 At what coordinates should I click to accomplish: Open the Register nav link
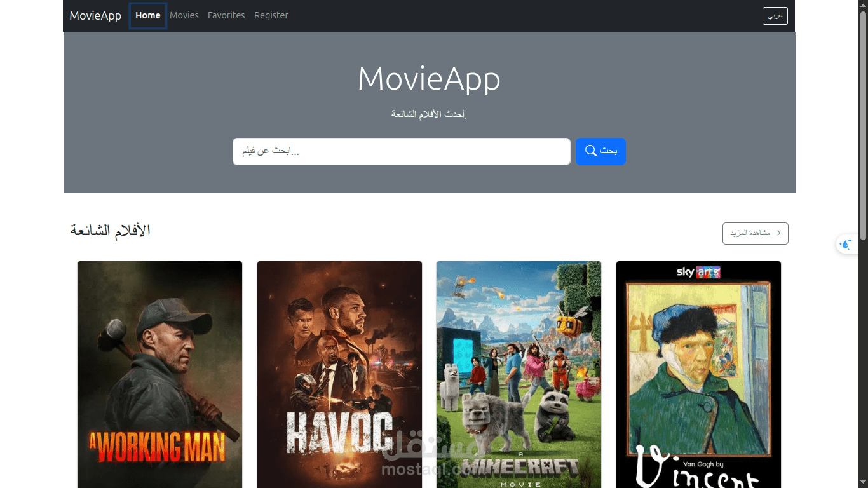point(271,15)
